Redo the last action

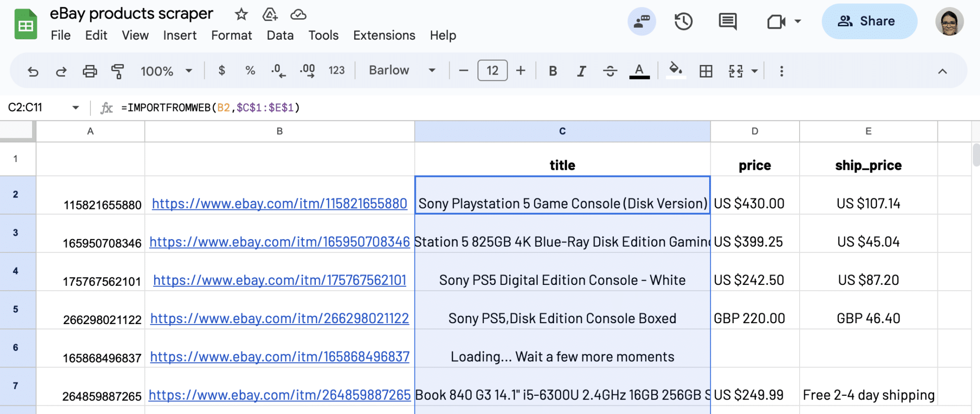click(61, 71)
